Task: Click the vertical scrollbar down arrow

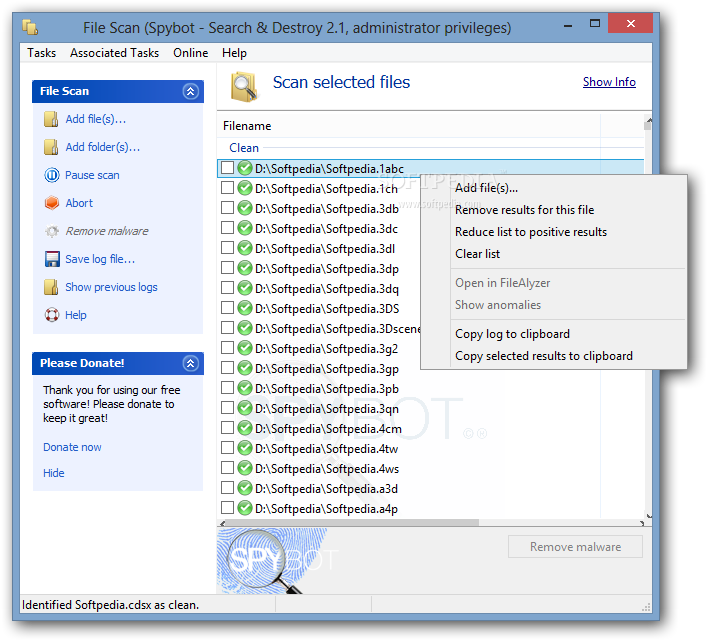Action: (x=648, y=515)
